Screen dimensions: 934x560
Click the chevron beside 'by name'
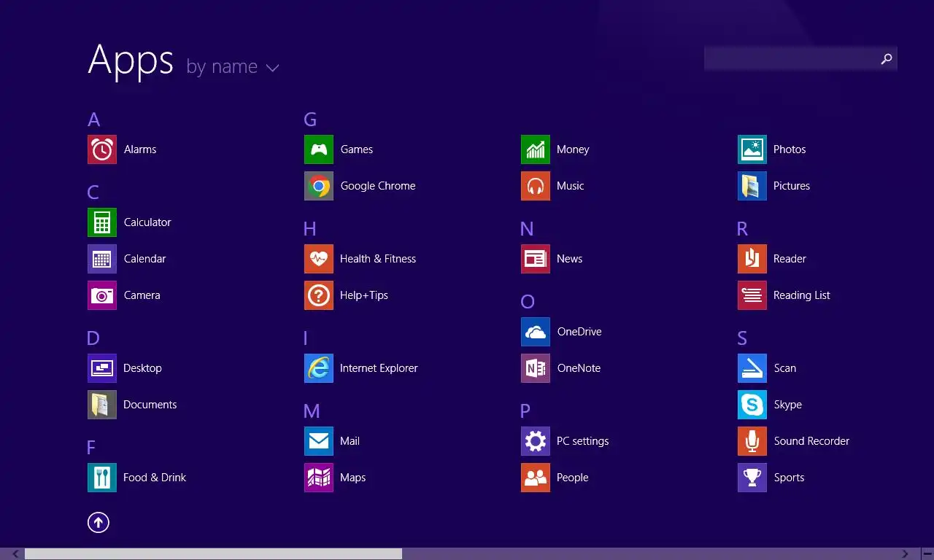pyautogui.click(x=273, y=69)
